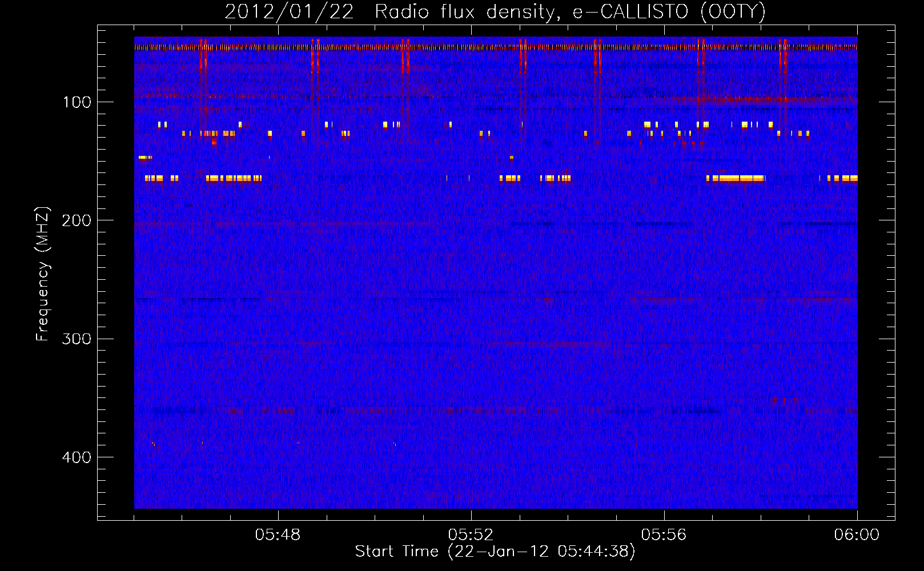Click the 300 frequency tick label
The height and width of the screenshot is (571, 924).
[76, 339]
